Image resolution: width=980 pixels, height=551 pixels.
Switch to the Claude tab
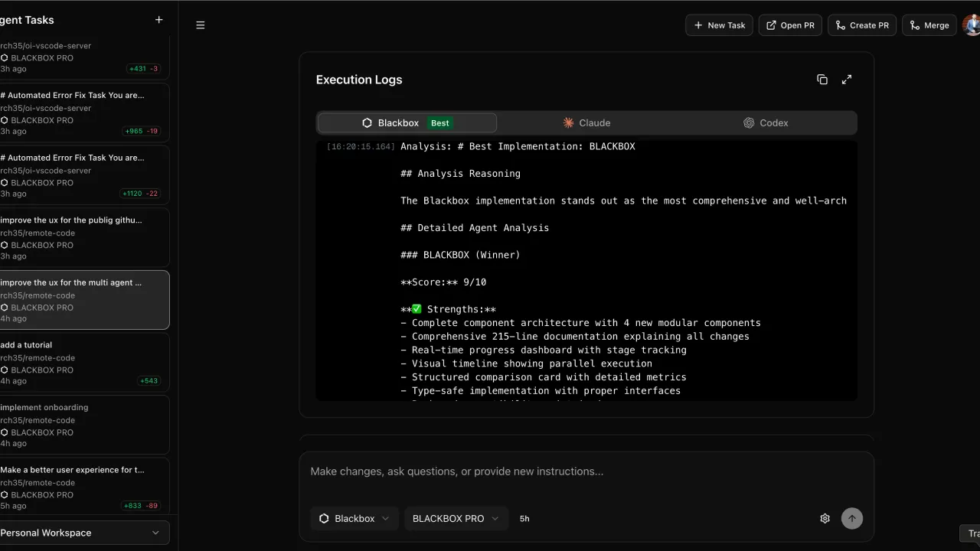pos(594,122)
